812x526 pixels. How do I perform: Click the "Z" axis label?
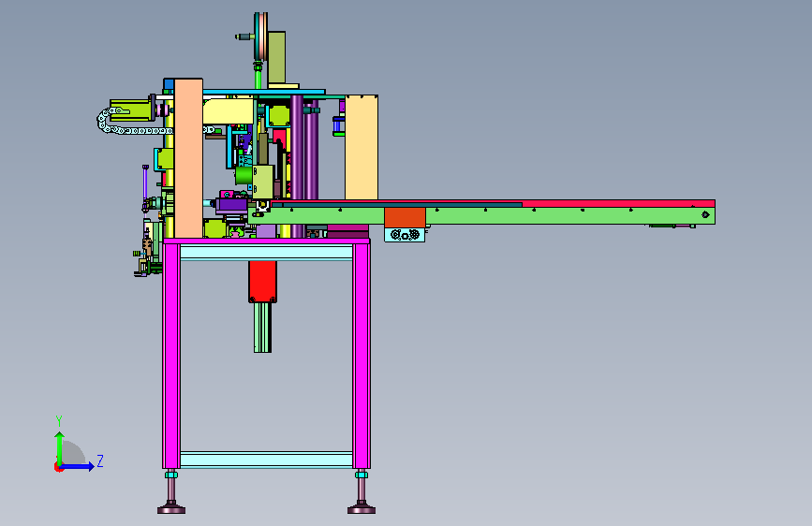pos(100,460)
